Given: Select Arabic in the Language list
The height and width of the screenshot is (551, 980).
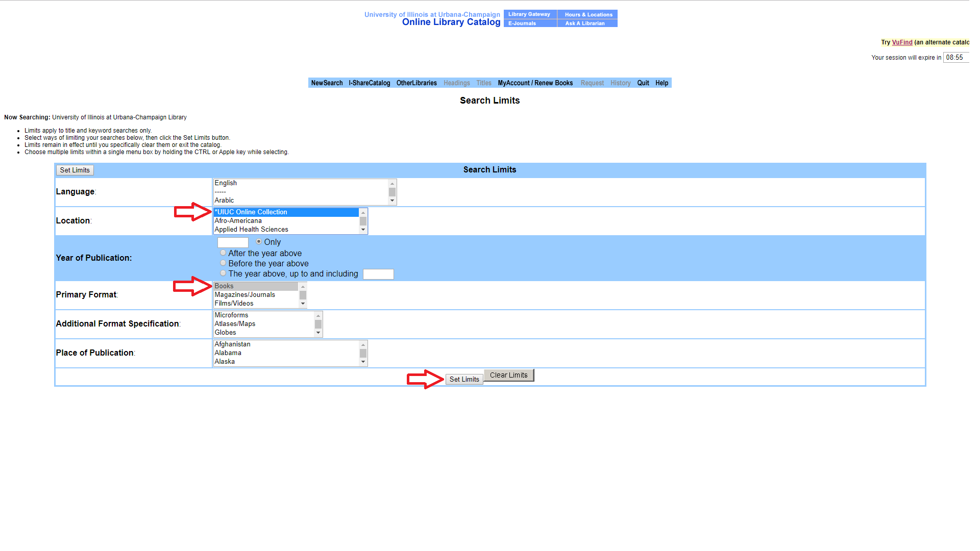Looking at the screenshot, I should [224, 201].
